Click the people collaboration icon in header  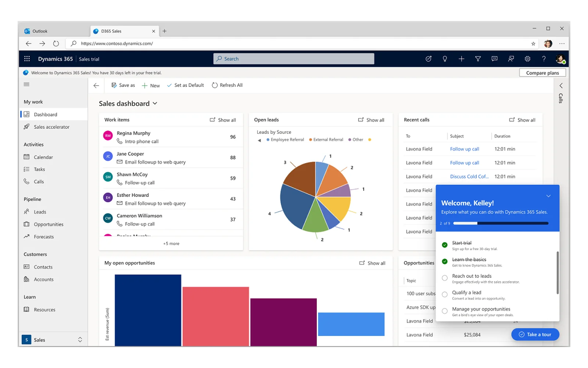(511, 59)
